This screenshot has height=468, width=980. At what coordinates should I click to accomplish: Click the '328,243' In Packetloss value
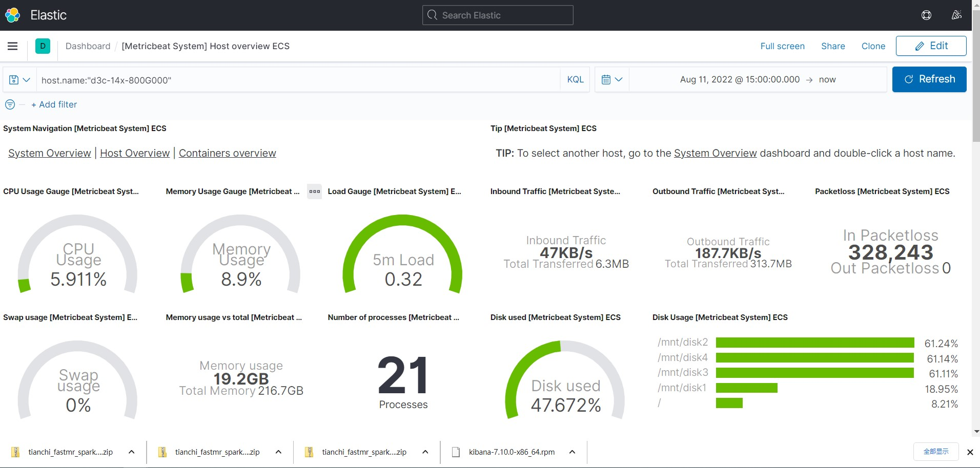click(x=890, y=252)
